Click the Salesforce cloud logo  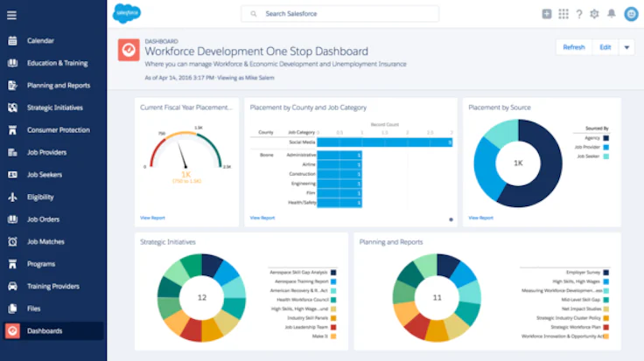pos(127,13)
